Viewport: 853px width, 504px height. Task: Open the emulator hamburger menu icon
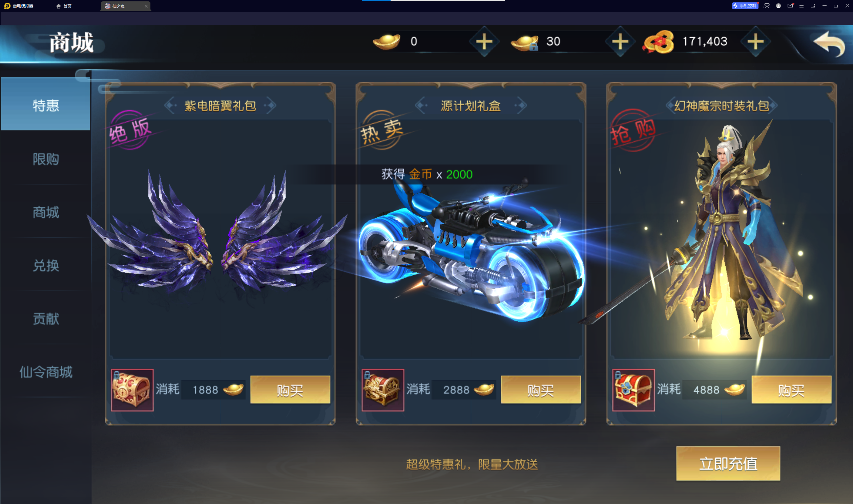802,6
